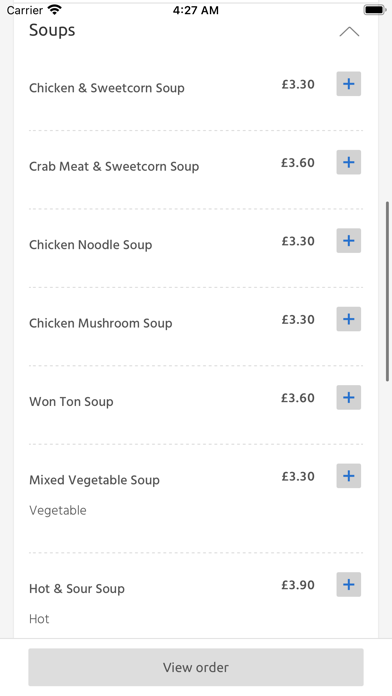Open the View order button
The height and width of the screenshot is (696, 392).
pos(196,667)
